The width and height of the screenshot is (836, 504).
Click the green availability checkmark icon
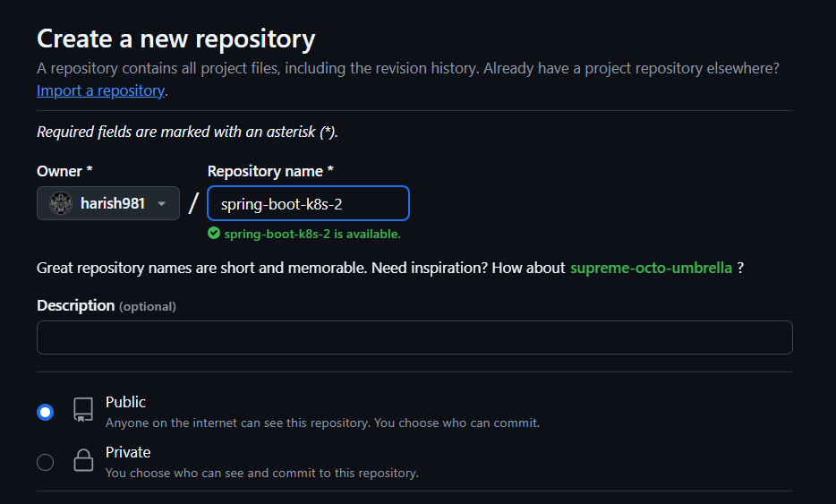(213, 234)
